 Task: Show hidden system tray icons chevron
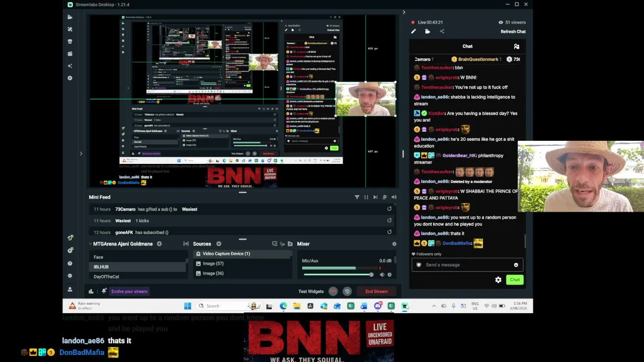[434, 306]
